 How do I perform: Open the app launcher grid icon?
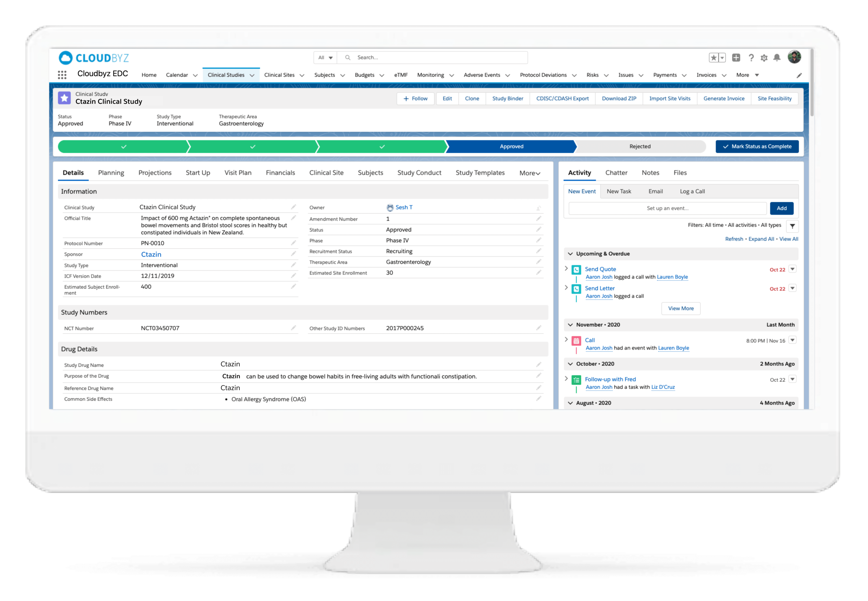62,75
